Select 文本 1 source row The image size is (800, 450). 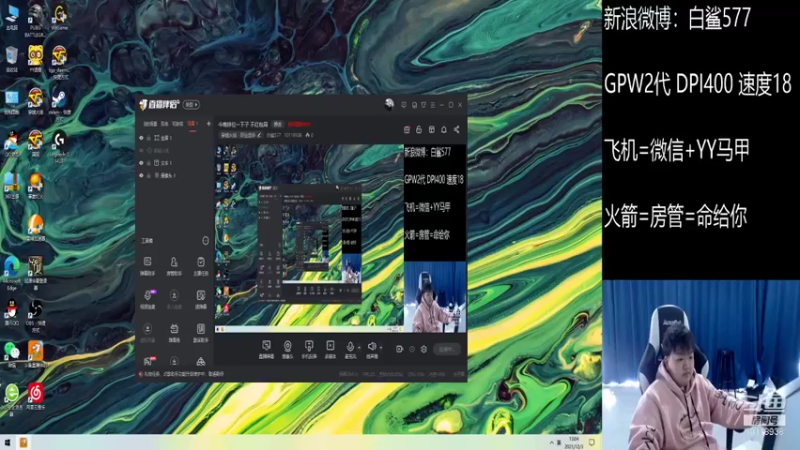click(x=173, y=163)
